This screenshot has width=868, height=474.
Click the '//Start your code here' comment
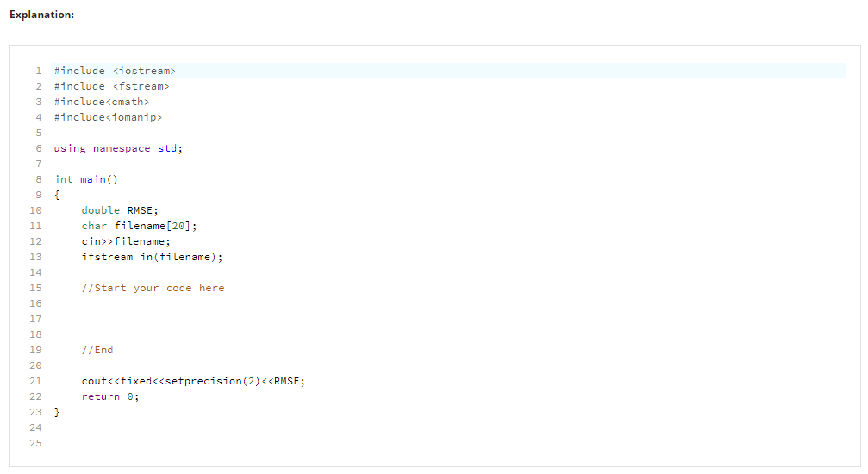pos(153,288)
